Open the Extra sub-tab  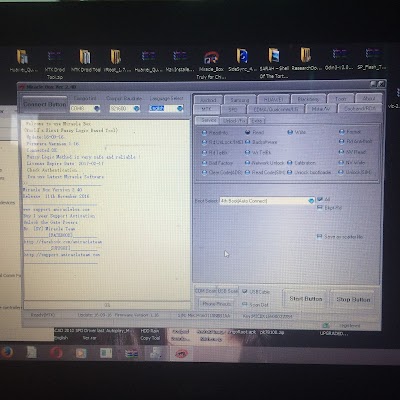(x=256, y=120)
